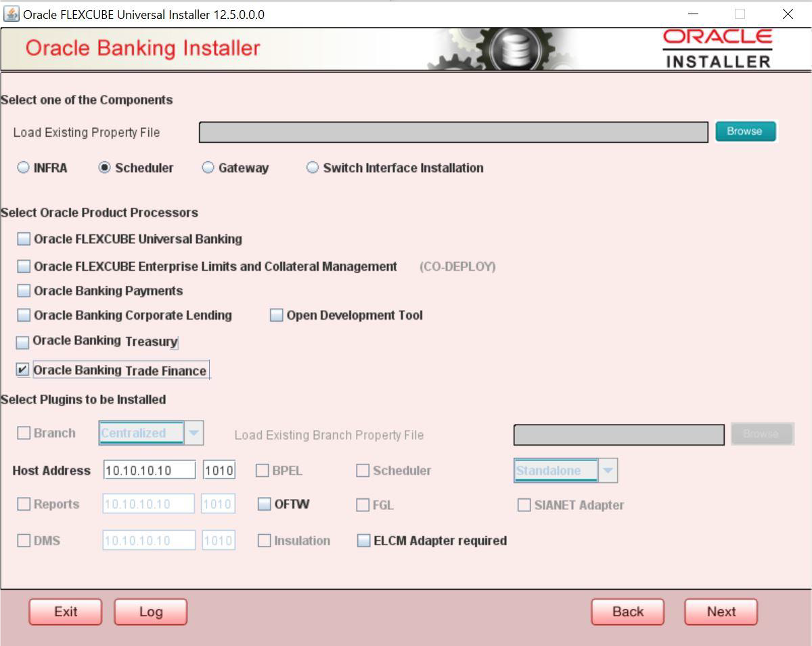Click the Reports IP address field
This screenshot has height=646, width=812.
pyautogui.click(x=149, y=504)
